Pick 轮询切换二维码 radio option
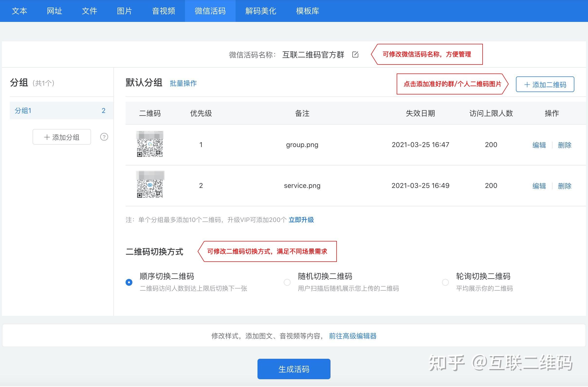Viewport: 588px width, 387px height. pyautogui.click(x=445, y=282)
